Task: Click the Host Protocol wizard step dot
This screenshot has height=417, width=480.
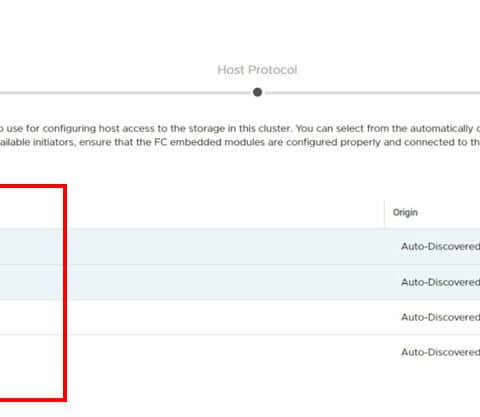Action: pyautogui.click(x=257, y=92)
